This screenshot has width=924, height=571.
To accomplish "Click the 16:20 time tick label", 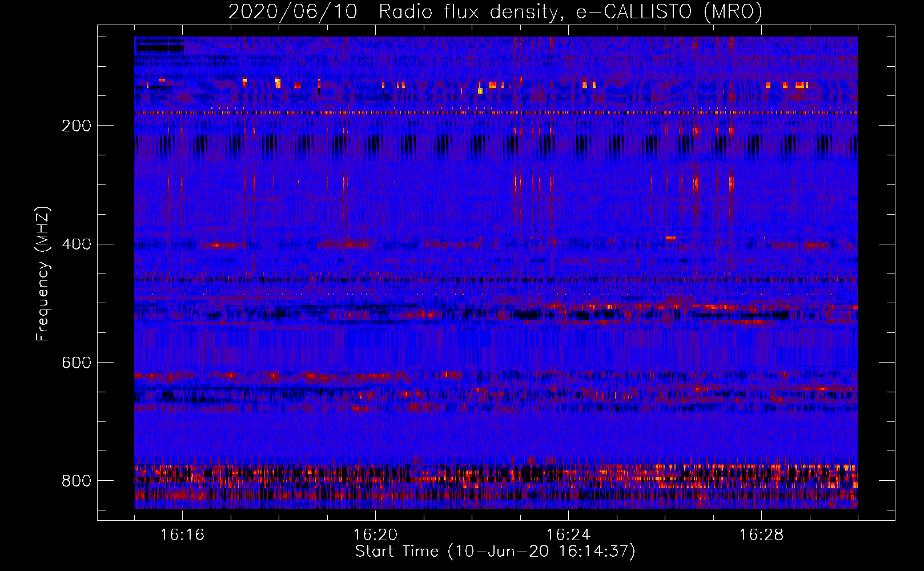I will pos(375,535).
